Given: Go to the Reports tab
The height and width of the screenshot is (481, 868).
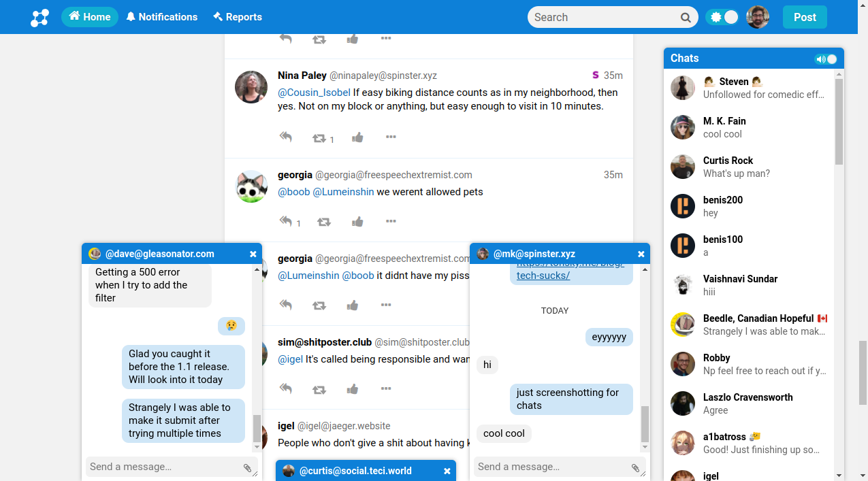Looking at the screenshot, I should pyautogui.click(x=238, y=17).
